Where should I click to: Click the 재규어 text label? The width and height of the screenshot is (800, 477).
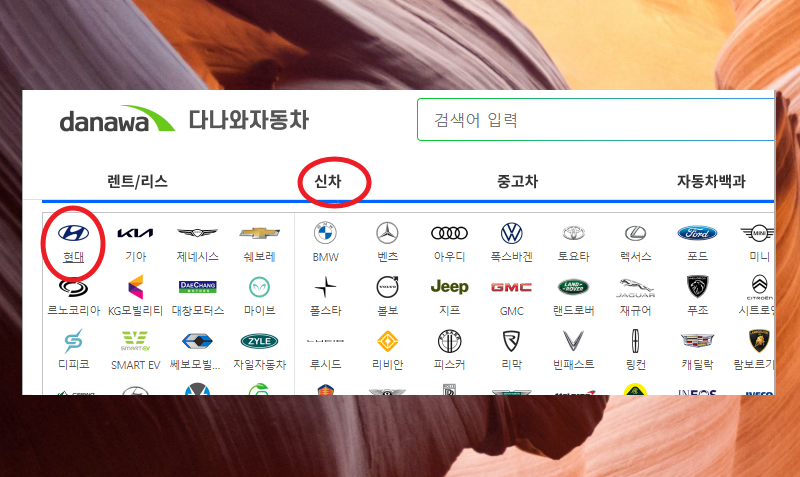coord(635,311)
